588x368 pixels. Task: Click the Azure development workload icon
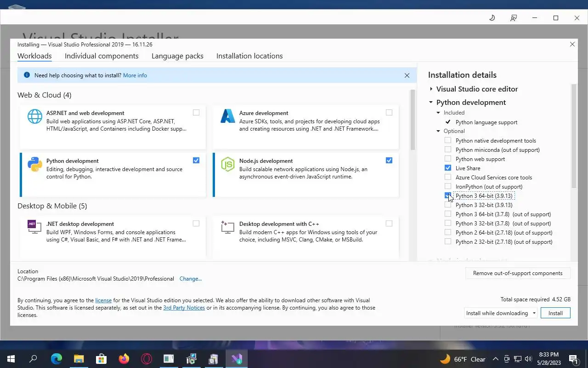coord(228,116)
